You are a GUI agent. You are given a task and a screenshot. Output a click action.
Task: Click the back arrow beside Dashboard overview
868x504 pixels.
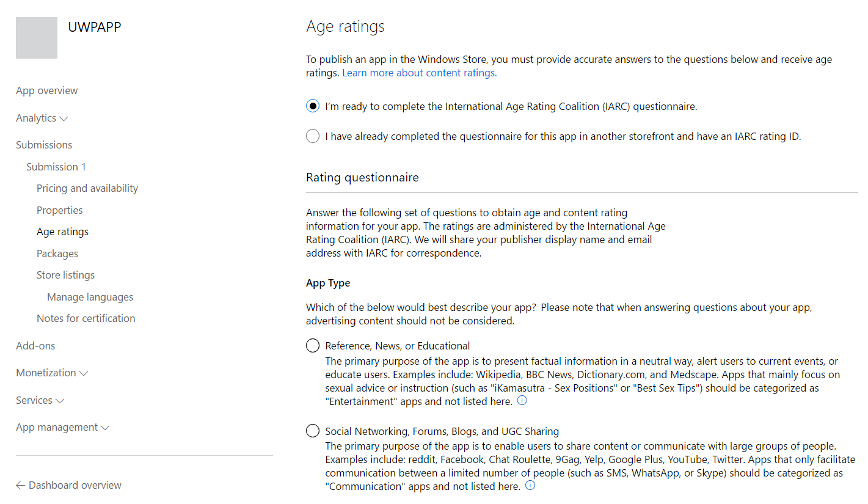pos(21,485)
